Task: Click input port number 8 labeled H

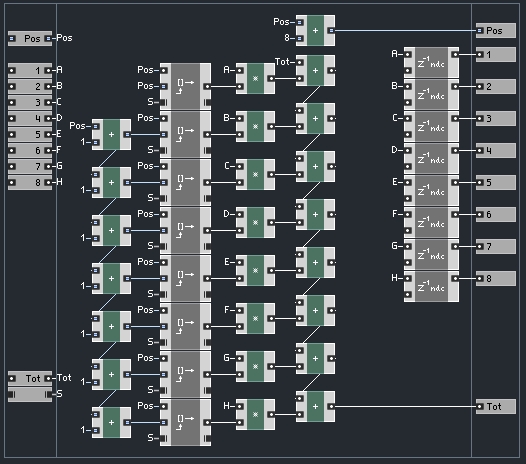Action: coord(30,183)
